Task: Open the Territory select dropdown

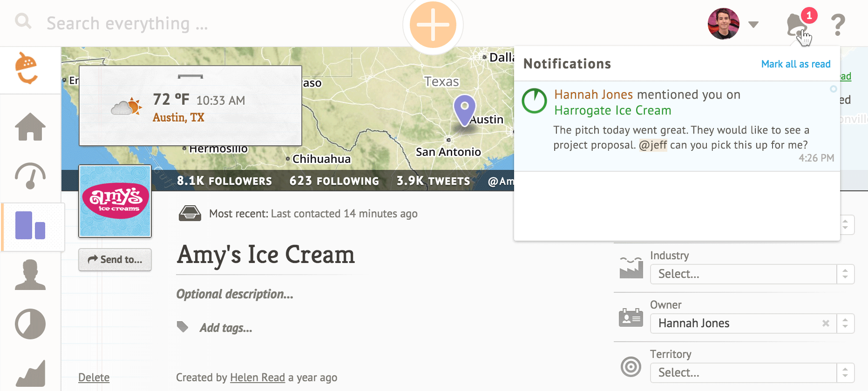Action: (752, 373)
